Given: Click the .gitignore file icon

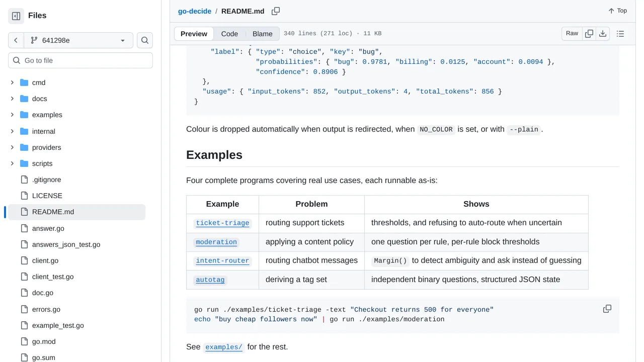Looking at the screenshot, I should coord(24,179).
